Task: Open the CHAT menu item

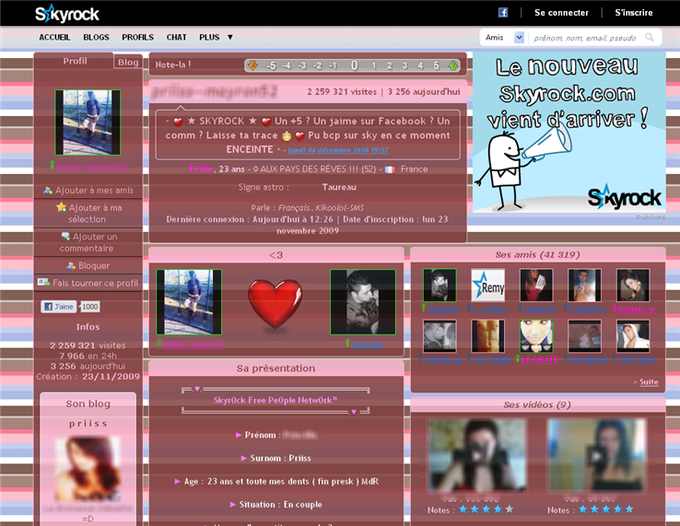Action: tap(177, 37)
